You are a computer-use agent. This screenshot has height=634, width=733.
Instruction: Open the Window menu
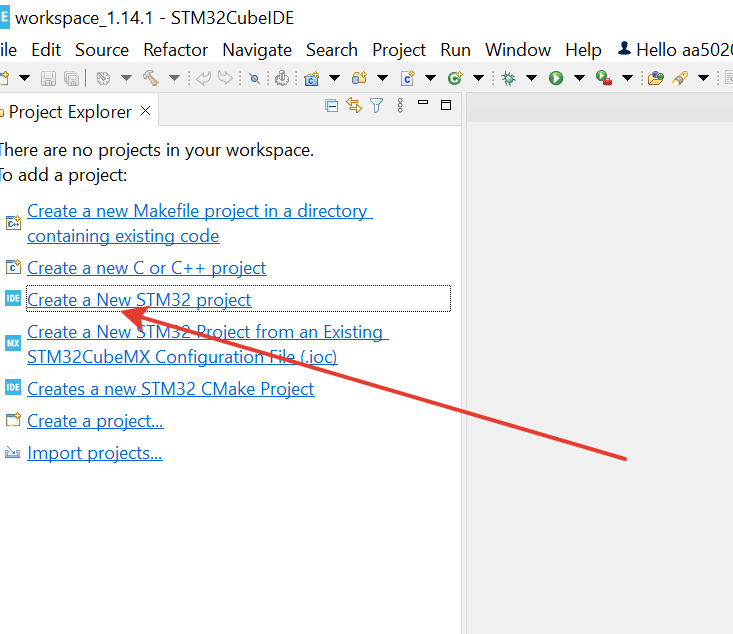[517, 49]
